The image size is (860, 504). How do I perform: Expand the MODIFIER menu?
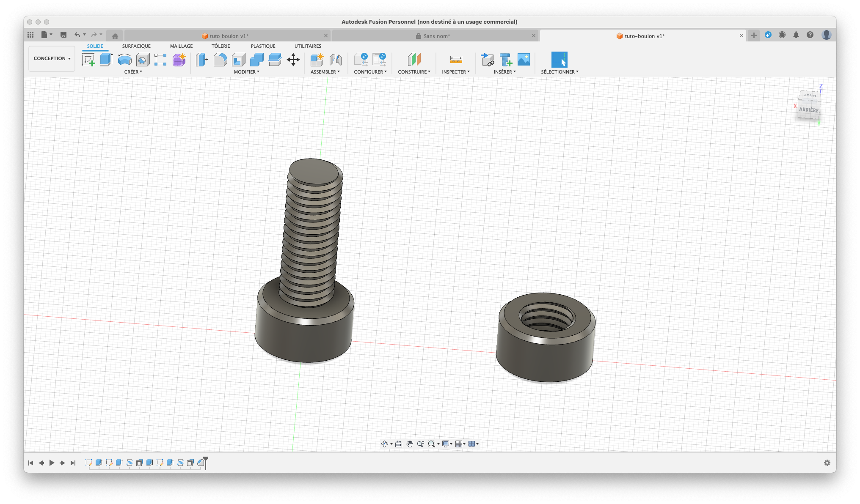point(246,72)
